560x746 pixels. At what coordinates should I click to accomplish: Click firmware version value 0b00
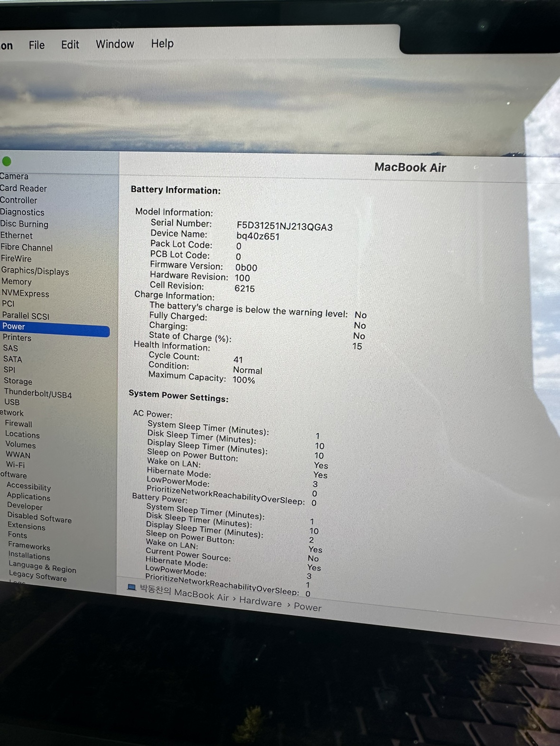point(246,268)
